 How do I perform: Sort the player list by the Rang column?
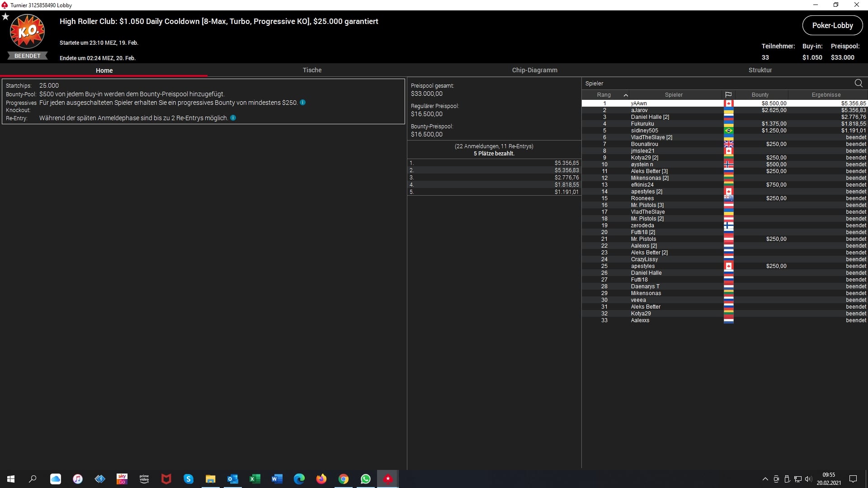tap(604, 95)
